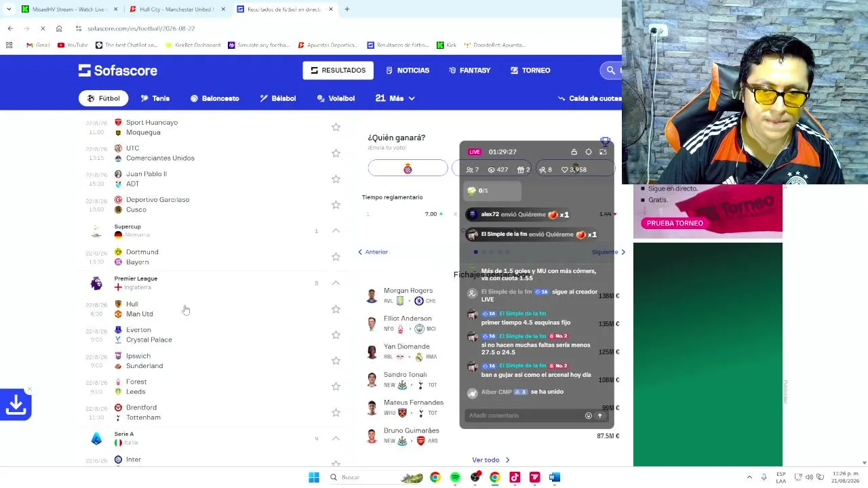Open Spotify from the taskbar
This screenshot has height=488, width=868.
click(455, 477)
